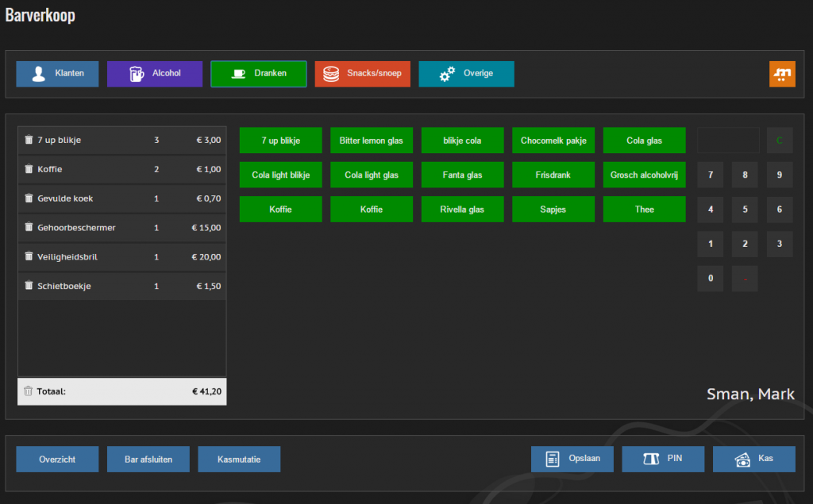The image size is (813, 504).
Task: Open the Alcohol category
Action: (x=154, y=74)
